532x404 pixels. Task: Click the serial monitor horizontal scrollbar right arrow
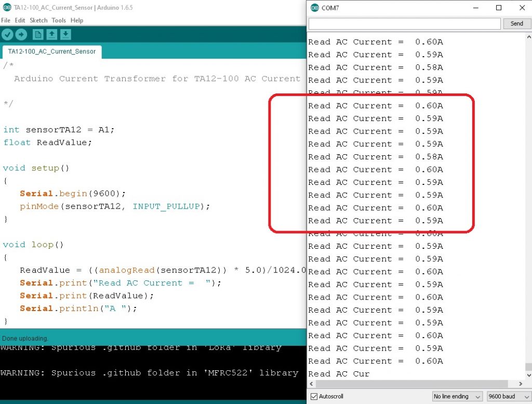click(x=521, y=384)
